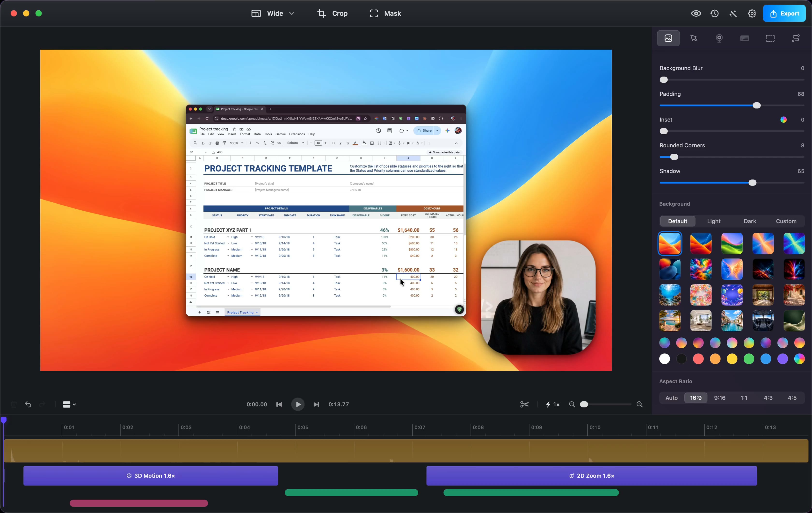Open the cursor settings tab icon
The width and height of the screenshot is (812, 513).
coord(694,38)
